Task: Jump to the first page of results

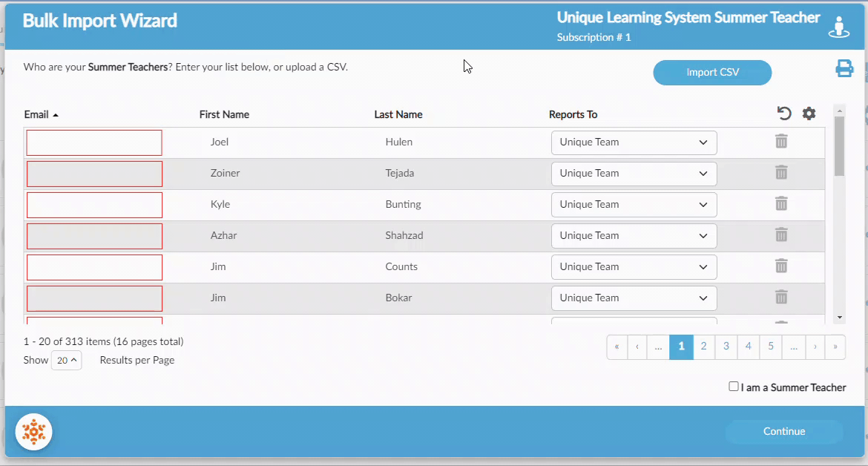Action: coord(617,347)
